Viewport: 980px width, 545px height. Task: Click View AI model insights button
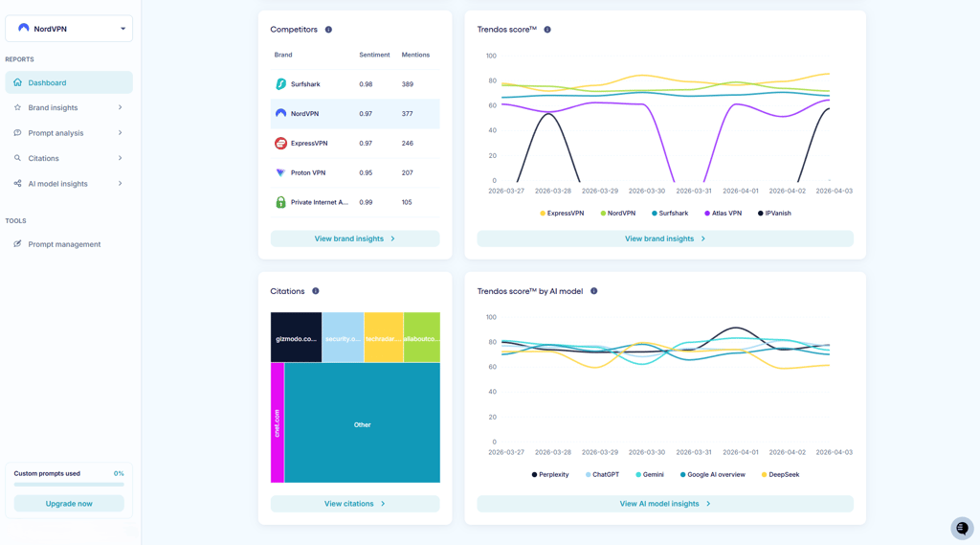tap(665, 504)
